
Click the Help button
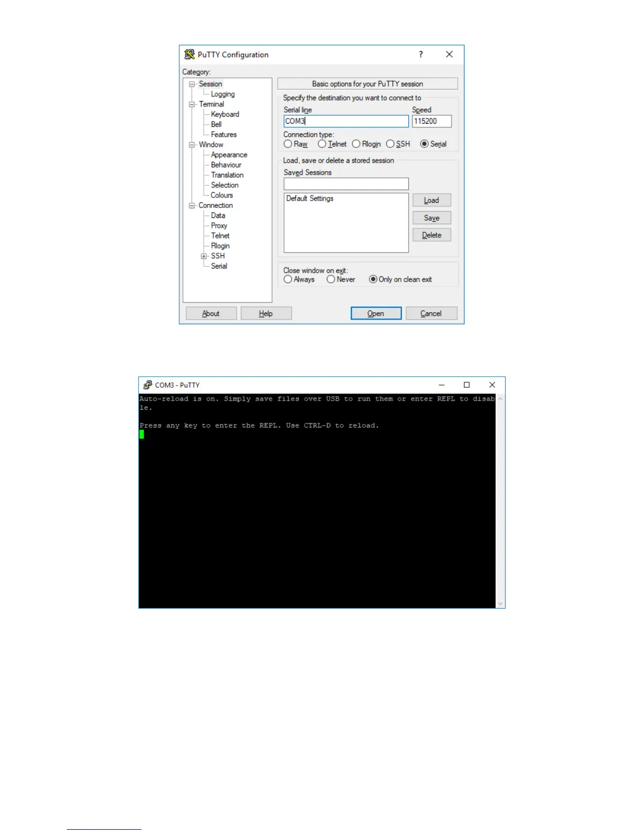coord(266,313)
